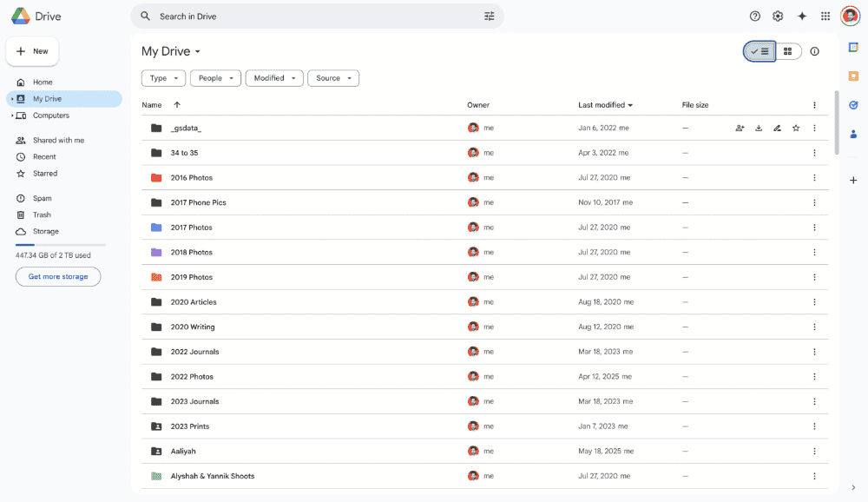This screenshot has width=868, height=502.
Task: Open the Last modified sort dropdown
Action: tap(605, 105)
